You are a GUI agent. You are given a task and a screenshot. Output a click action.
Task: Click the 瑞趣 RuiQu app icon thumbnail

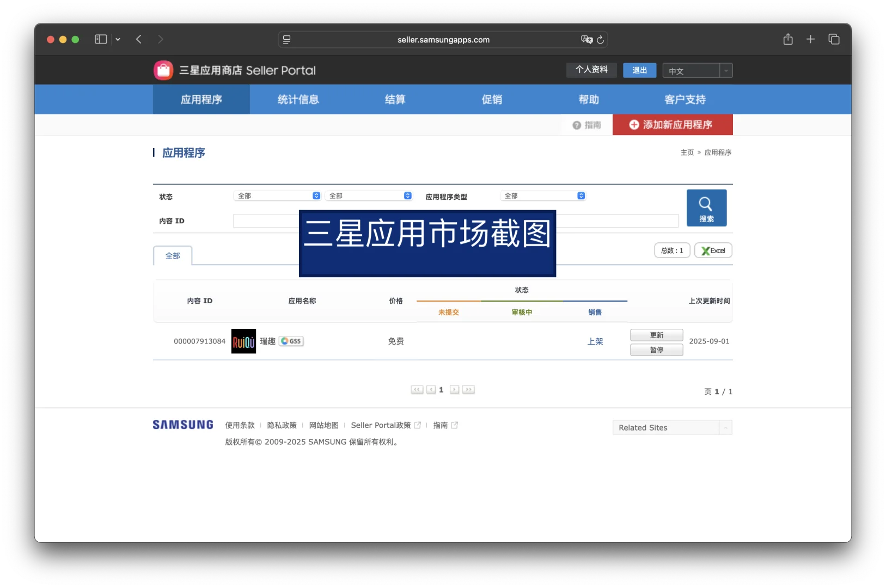point(243,341)
